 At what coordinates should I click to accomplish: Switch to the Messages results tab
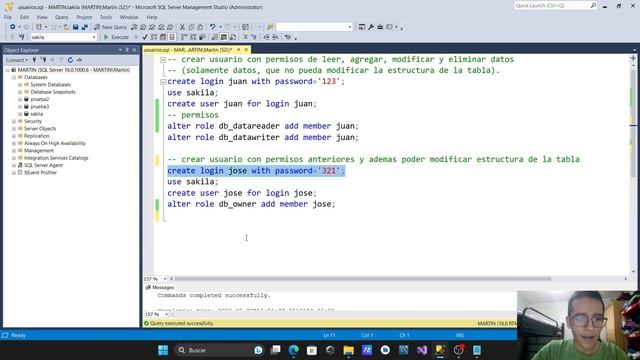point(160,287)
